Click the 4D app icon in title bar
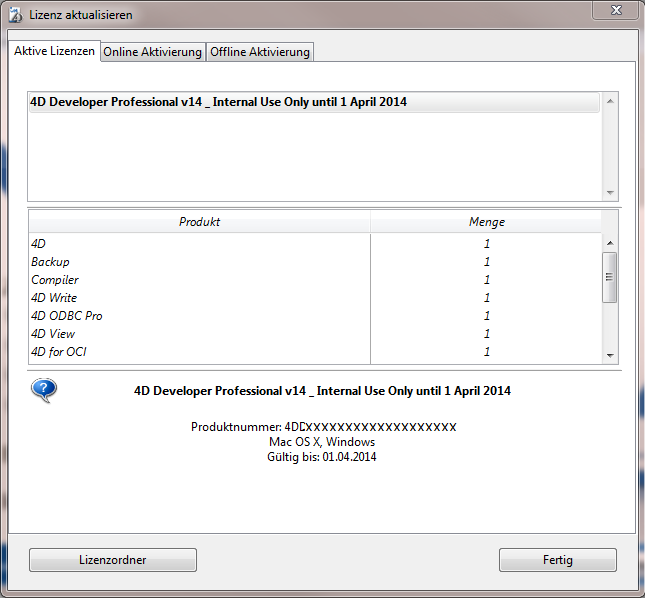 tap(16, 14)
